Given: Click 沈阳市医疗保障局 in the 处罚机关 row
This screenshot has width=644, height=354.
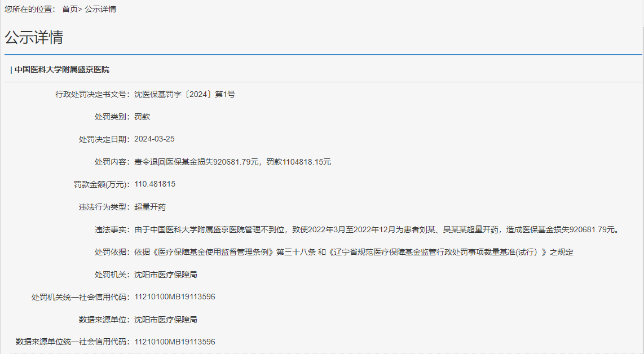Looking at the screenshot, I should pyautogui.click(x=166, y=275).
